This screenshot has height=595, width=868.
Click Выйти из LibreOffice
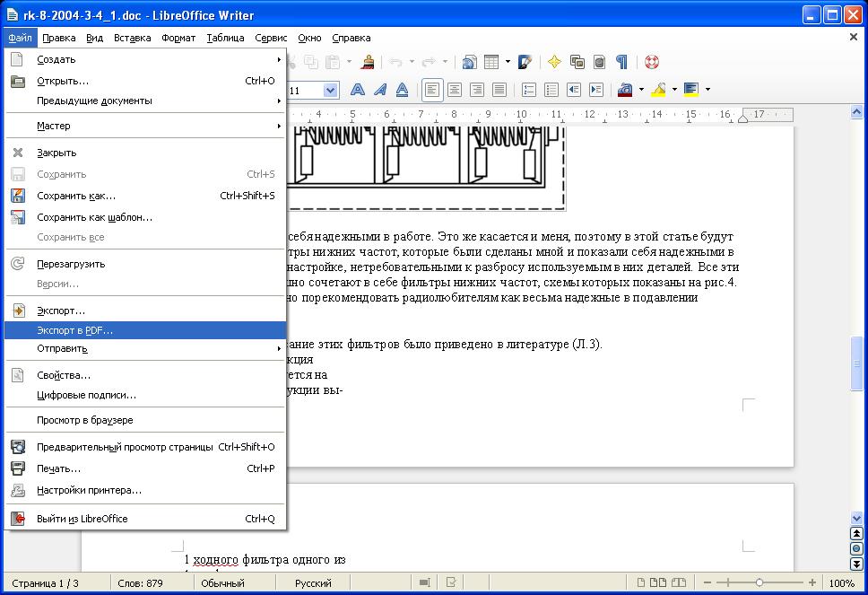click(x=82, y=519)
